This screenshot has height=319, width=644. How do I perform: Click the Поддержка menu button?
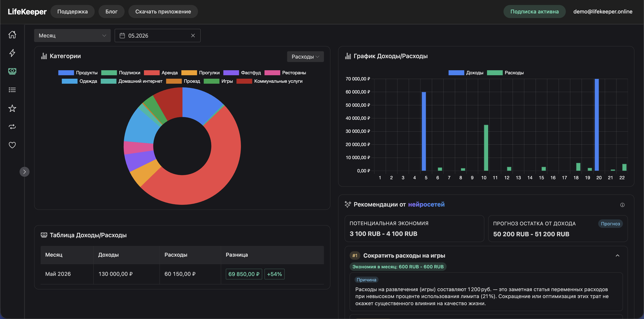pyautogui.click(x=72, y=12)
